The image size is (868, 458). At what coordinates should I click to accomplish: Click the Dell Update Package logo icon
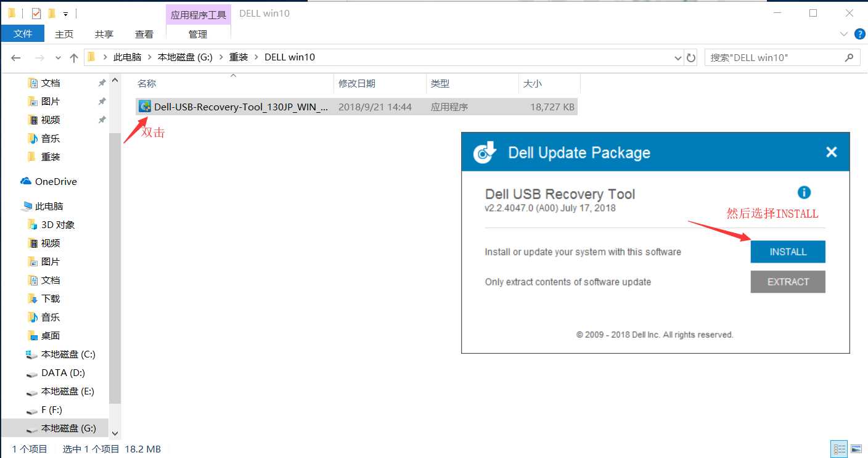pos(485,152)
